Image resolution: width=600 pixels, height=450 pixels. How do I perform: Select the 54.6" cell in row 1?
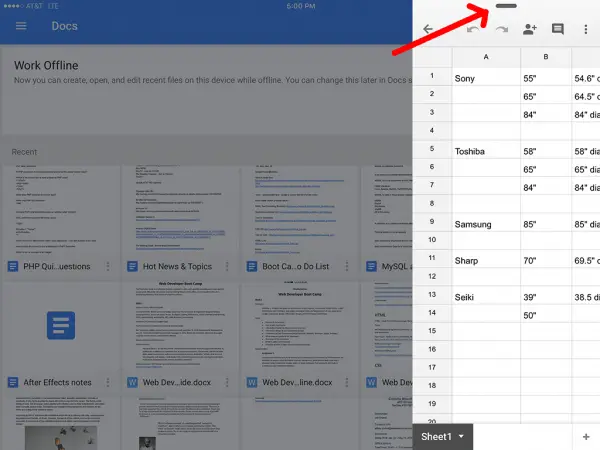586,77
